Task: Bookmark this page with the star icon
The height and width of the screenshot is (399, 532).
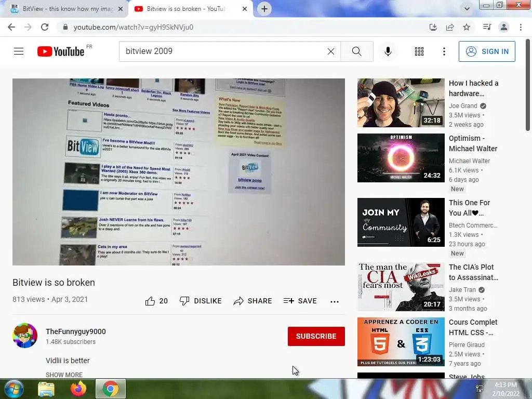Action: point(467,27)
